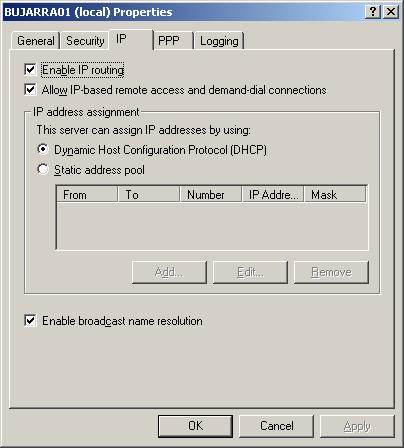
Task: Click the From column header
Action: click(87, 194)
